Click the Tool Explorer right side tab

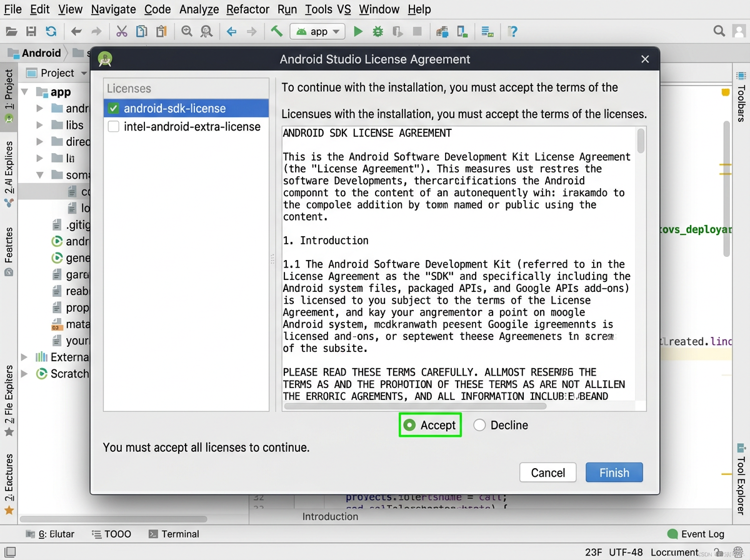741,478
